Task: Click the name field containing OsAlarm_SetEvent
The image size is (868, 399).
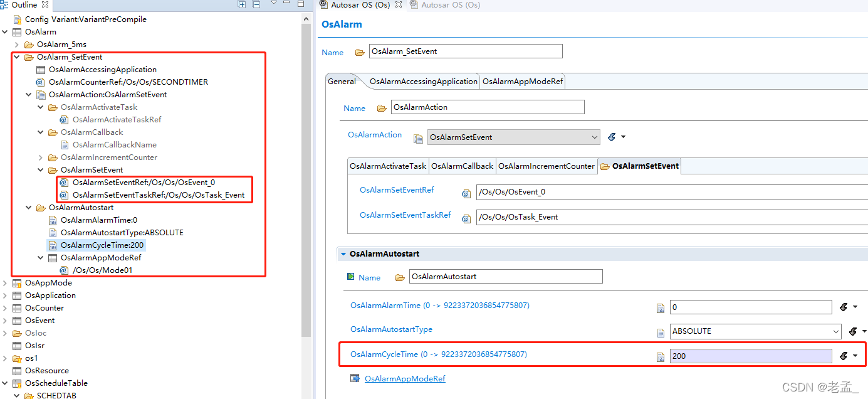Action: pos(466,51)
